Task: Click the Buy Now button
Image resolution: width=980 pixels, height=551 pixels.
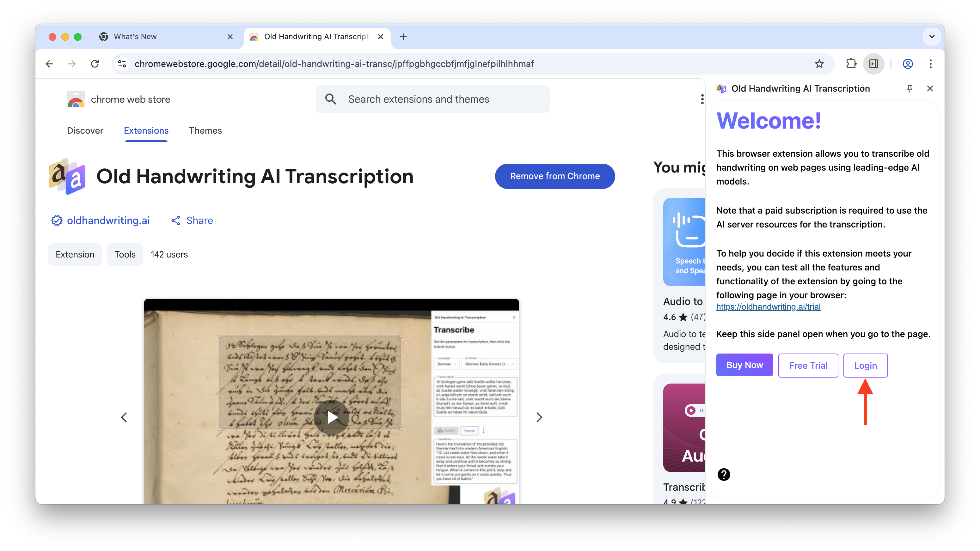Action: pyautogui.click(x=744, y=365)
